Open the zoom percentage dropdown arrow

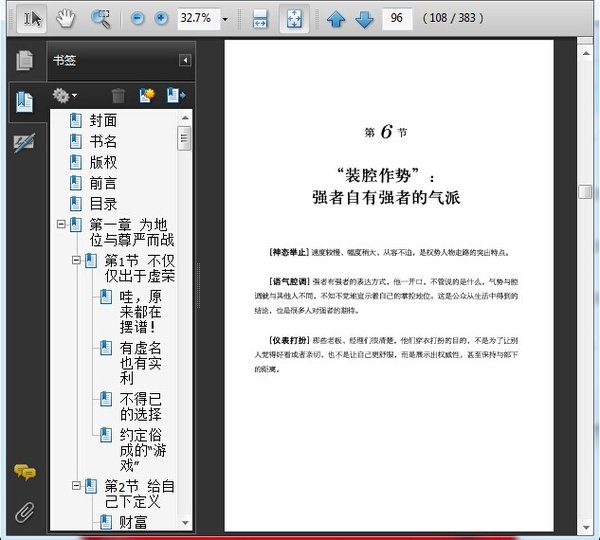pyautogui.click(x=225, y=19)
